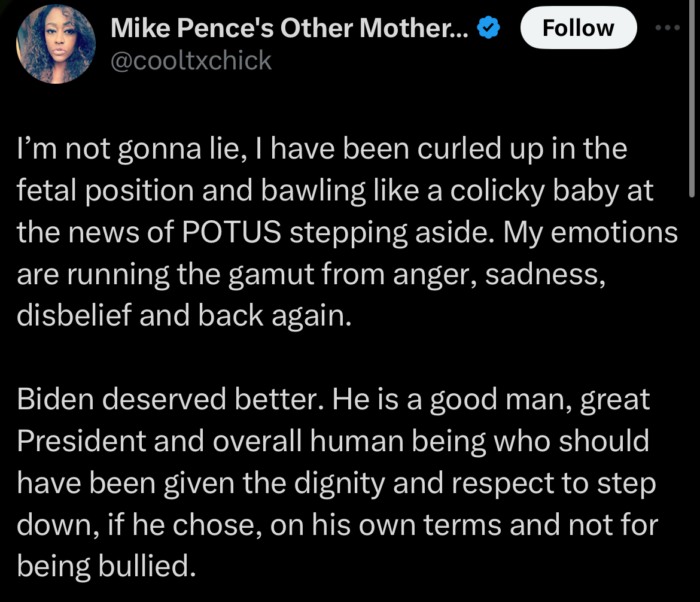Click the word Biden in second paragraph
The width and height of the screenshot is (700, 602).
[56, 399]
